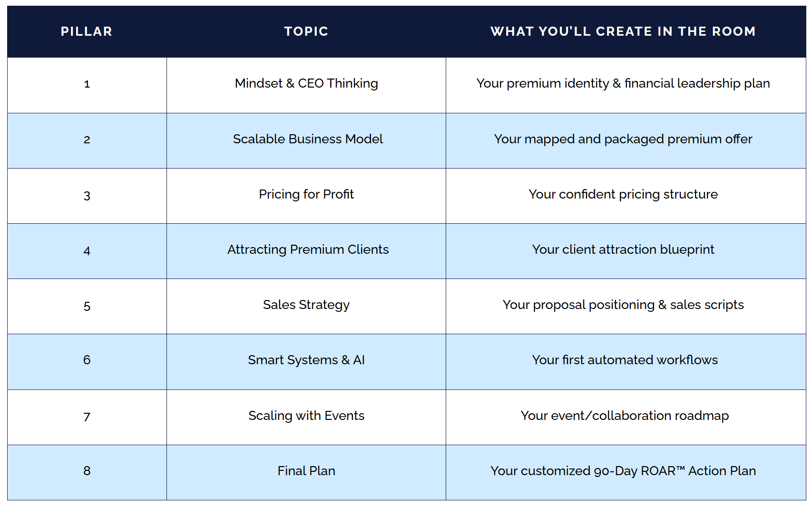Click the WHAT YOU'LL CREATE IN THE ROOM header
This screenshot has height=508, width=812.
623,31
